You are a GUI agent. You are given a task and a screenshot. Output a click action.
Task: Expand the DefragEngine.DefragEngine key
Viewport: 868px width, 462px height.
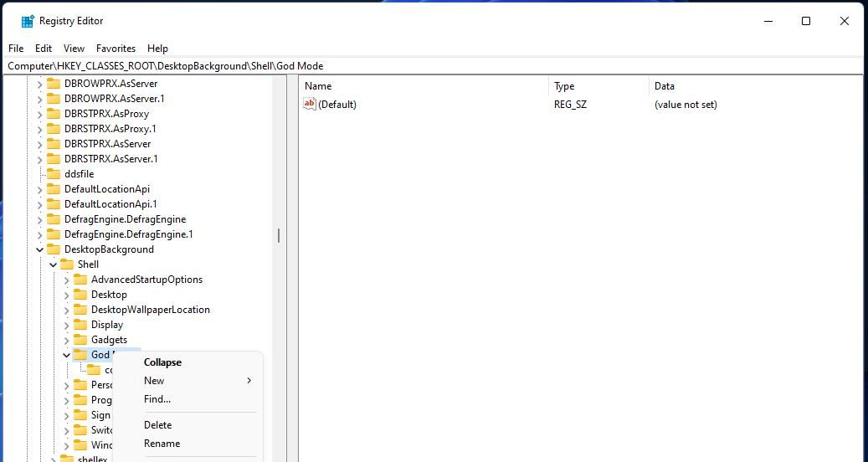tap(40, 219)
